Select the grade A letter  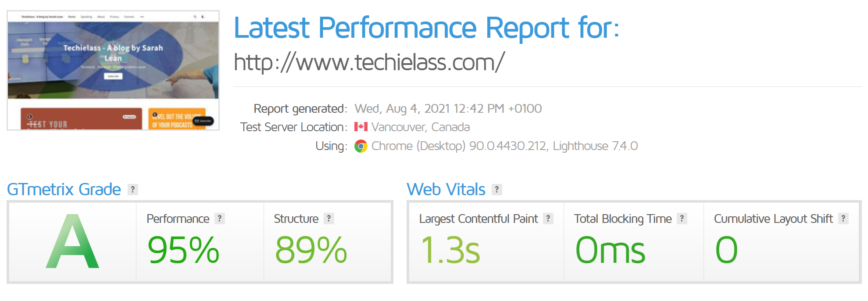pyautogui.click(x=73, y=241)
